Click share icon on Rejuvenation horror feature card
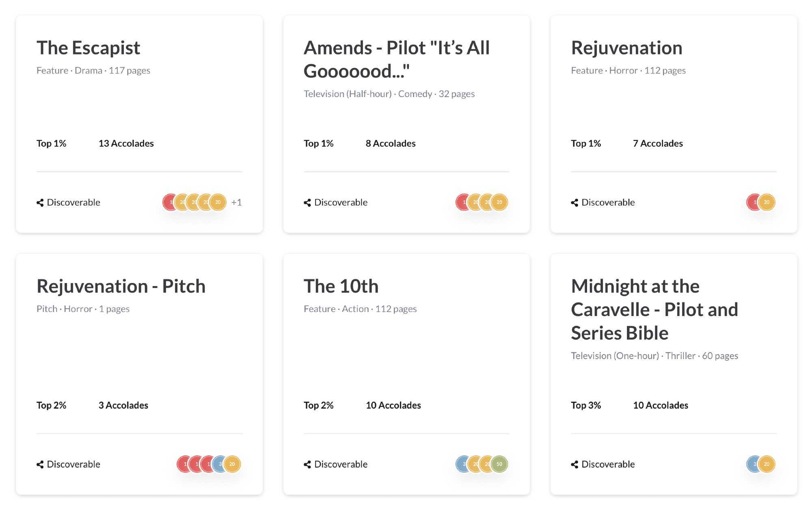The width and height of the screenshot is (812, 511). point(574,203)
